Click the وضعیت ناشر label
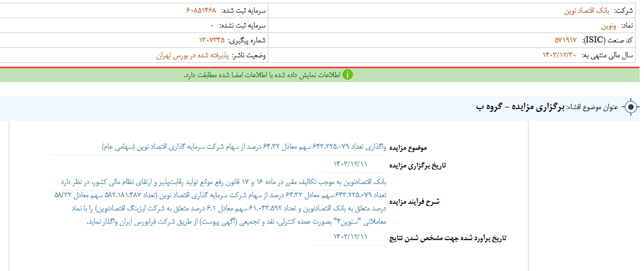644x271 pixels. pyautogui.click(x=249, y=55)
